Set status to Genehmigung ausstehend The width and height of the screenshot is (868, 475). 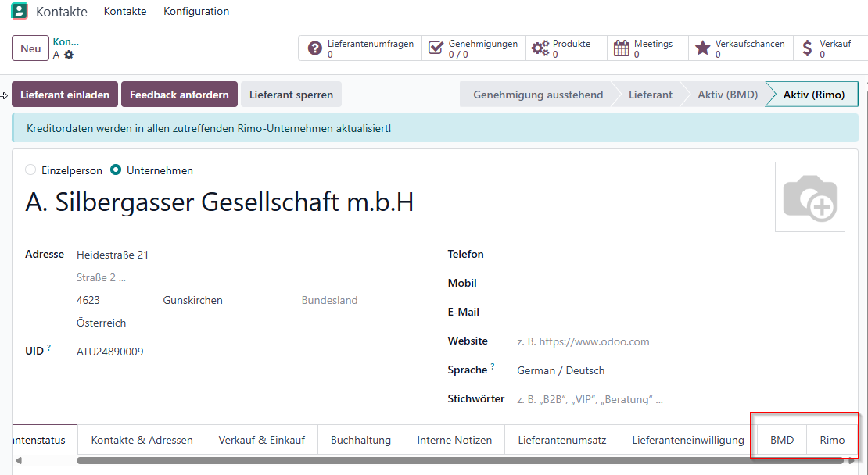pos(537,95)
